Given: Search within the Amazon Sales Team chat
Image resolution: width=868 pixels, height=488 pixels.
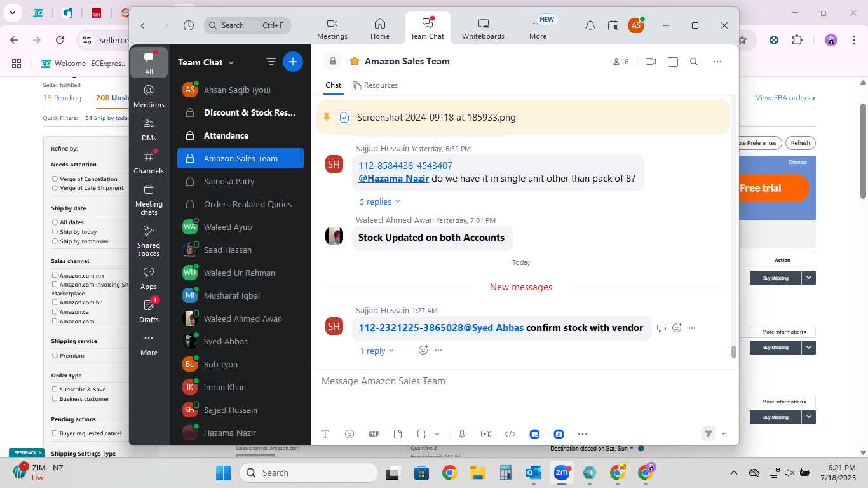Looking at the screenshot, I should [694, 62].
